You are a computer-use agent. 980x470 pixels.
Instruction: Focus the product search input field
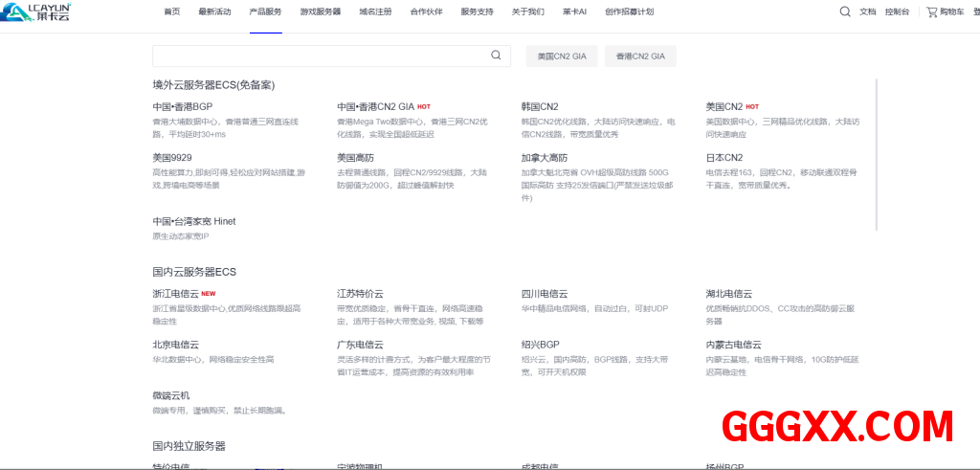321,56
